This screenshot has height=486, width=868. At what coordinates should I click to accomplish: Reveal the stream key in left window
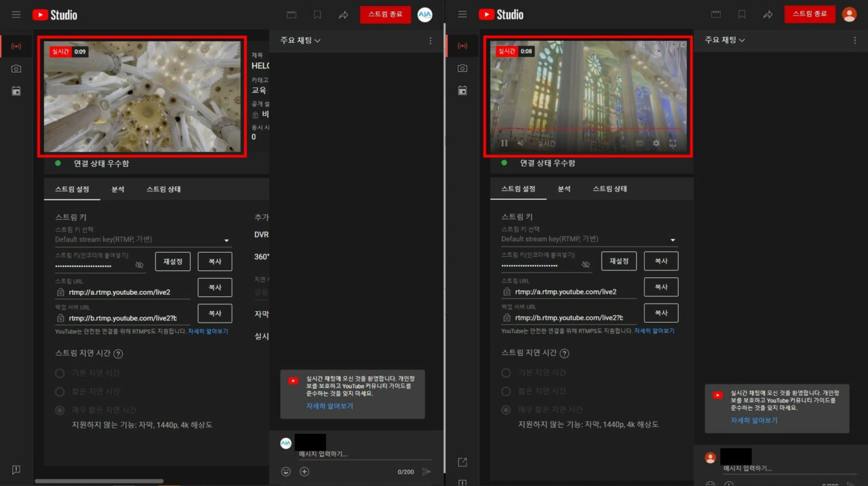140,265
